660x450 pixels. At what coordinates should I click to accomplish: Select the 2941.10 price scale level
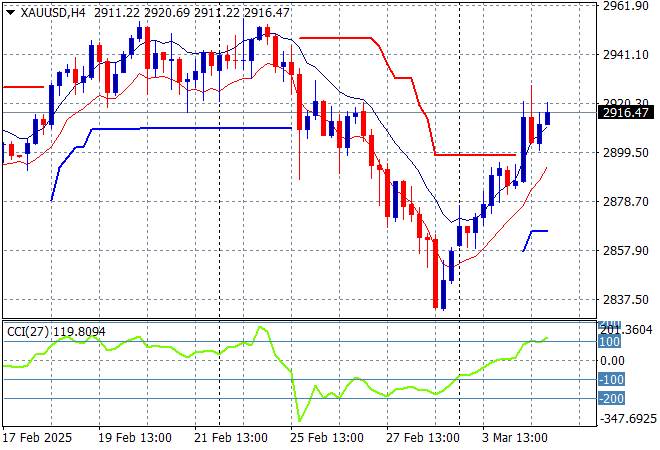[x=627, y=55]
